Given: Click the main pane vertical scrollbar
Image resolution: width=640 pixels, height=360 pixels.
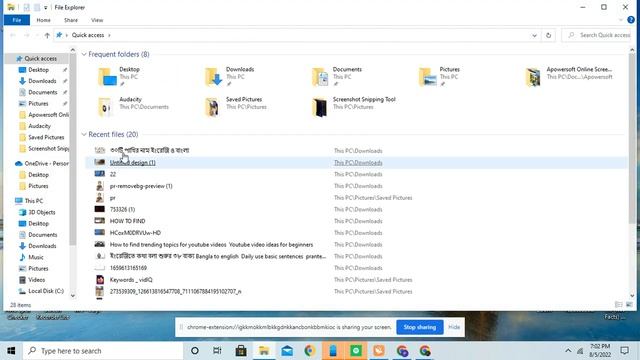Looking at the screenshot, I should [x=632, y=139].
